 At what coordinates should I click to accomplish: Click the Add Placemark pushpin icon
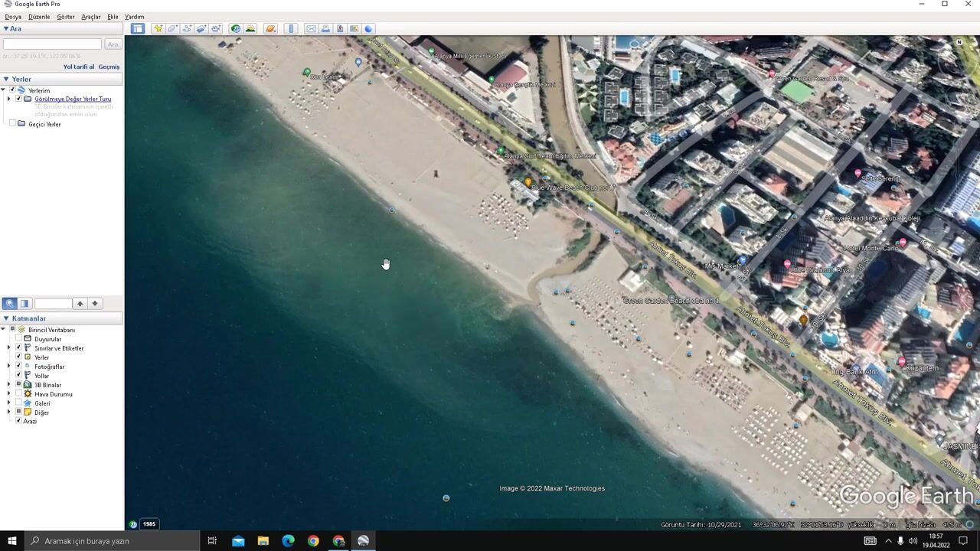158,28
